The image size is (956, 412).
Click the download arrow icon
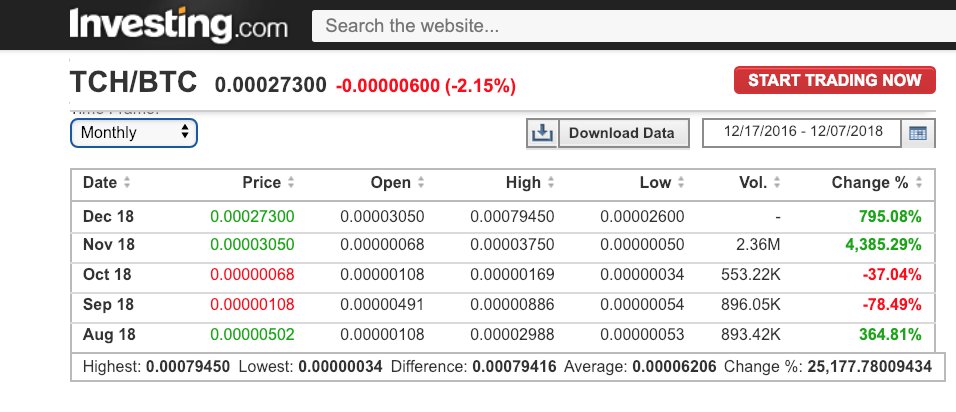click(x=542, y=133)
